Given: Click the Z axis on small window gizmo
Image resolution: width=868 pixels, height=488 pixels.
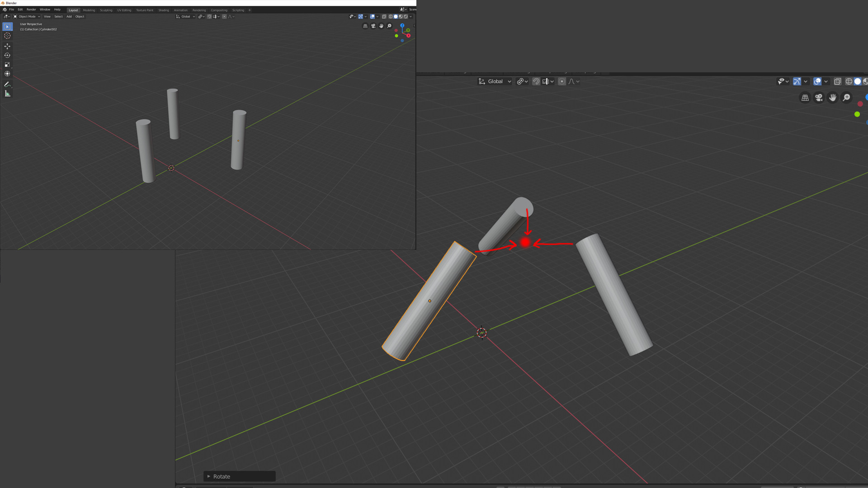Looking at the screenshot, I should point(402,25).
